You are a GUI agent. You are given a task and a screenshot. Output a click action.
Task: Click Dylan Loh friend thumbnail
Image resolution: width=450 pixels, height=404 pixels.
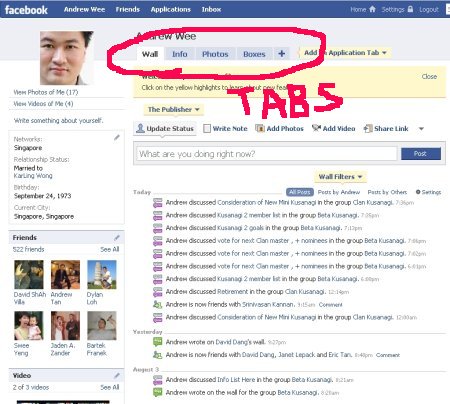102,274
